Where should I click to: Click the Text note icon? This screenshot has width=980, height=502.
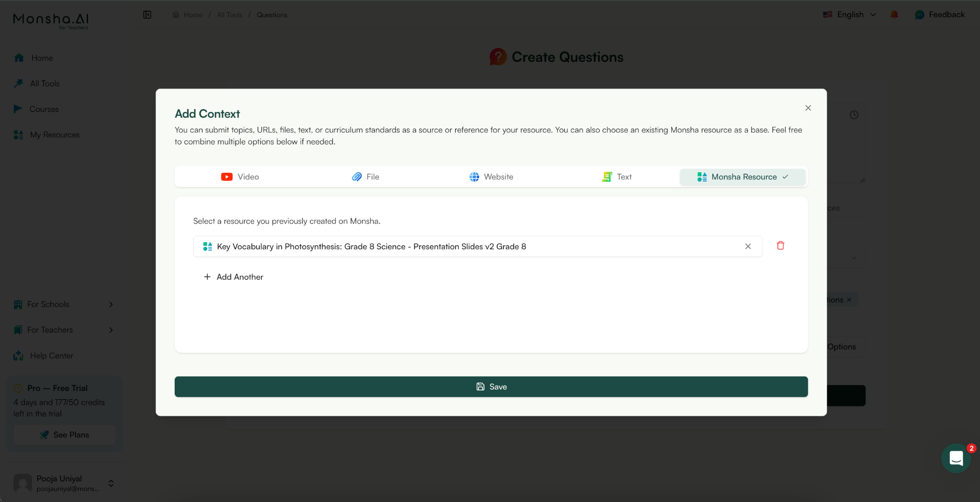(x=607, y=177)
